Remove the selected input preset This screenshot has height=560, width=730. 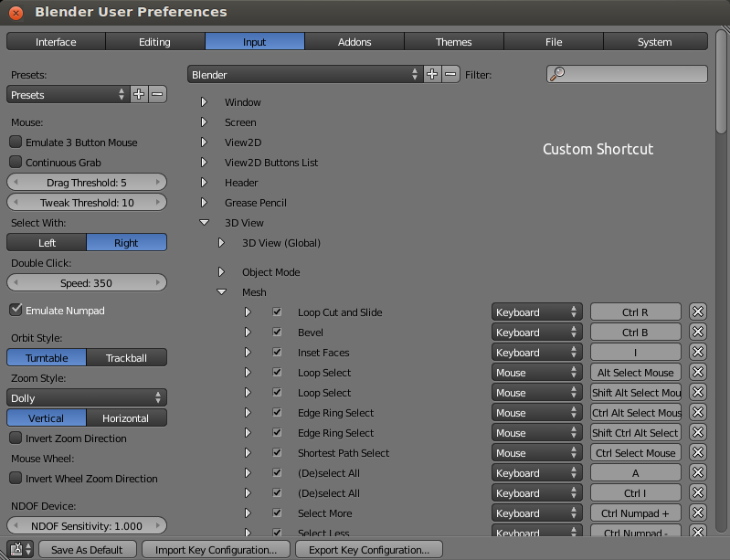pos(157,94)
